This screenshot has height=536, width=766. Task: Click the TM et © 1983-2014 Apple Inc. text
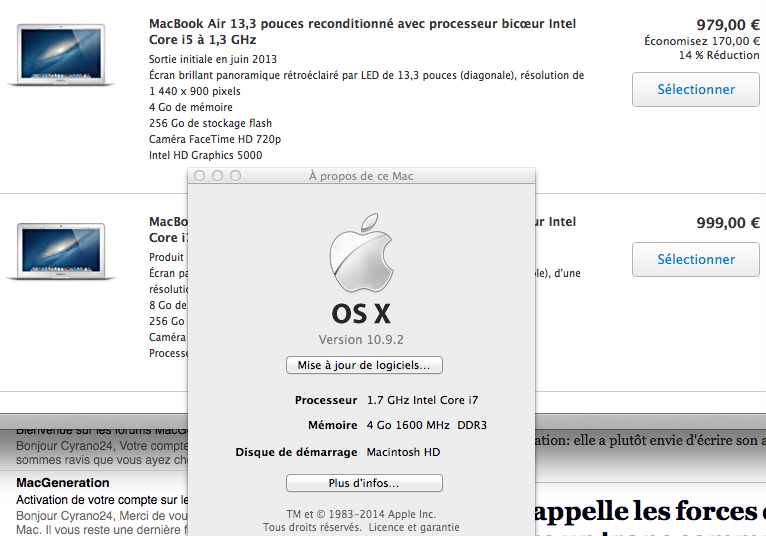tap(361, 514)
